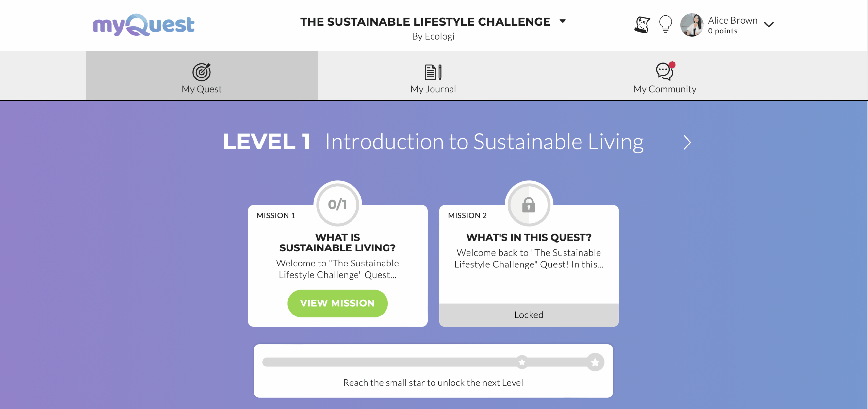Open the treasure map icon
Screen dimensions: 868x409
[x=642, y=25]
